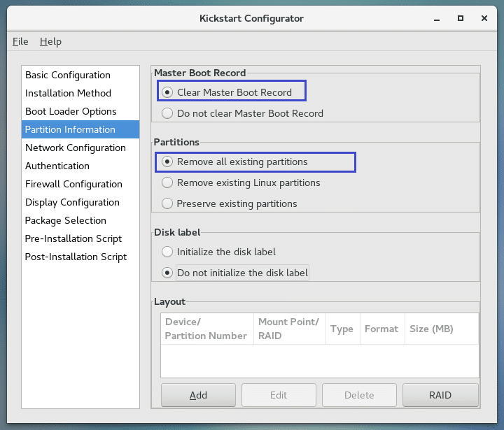
Task: Click the Size (MB) column header
Action: click(x=431, y=329)
